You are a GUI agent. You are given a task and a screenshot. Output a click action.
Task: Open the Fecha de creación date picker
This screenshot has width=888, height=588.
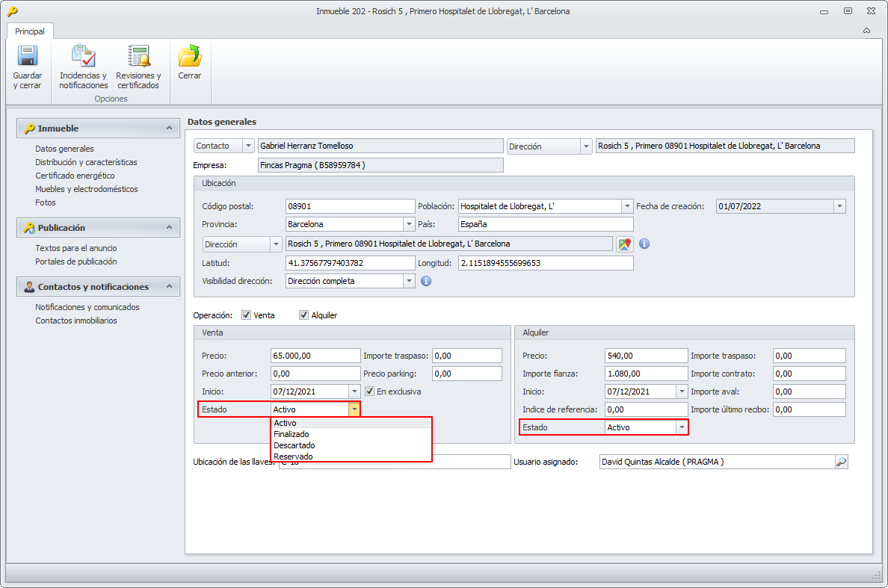(839, 206)
